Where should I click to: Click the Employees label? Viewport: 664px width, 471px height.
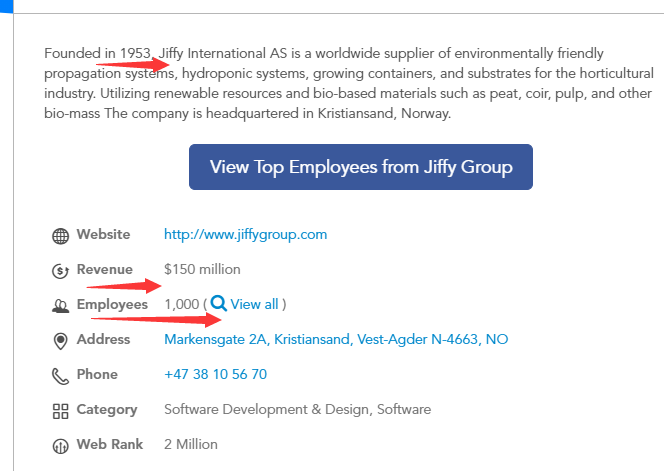[x=112, y=305]
